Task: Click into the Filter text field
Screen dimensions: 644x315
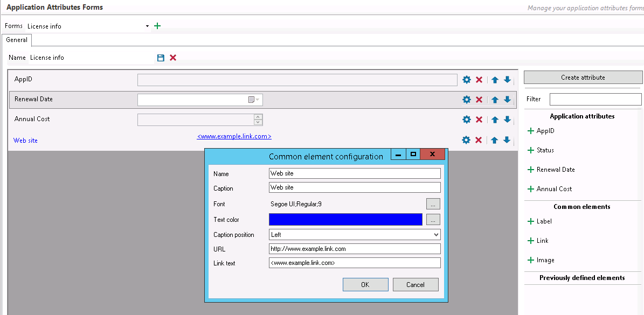Action: [595, 99]
